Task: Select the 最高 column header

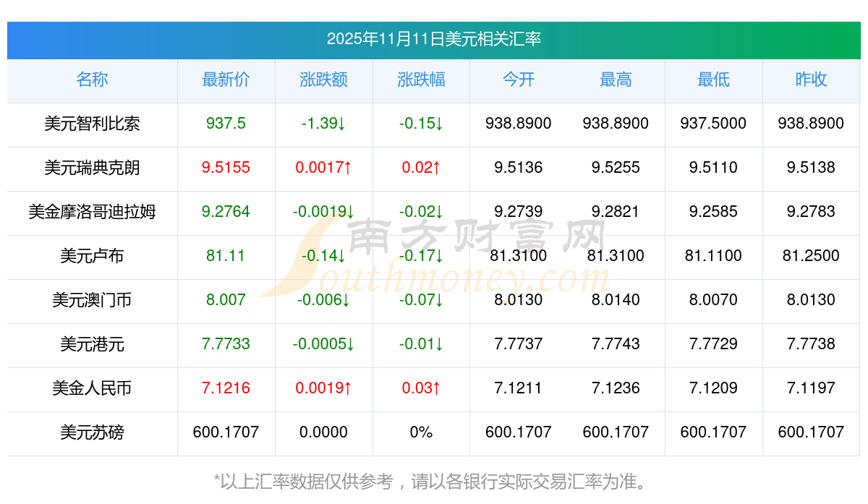Action: (x=616, y=80)
